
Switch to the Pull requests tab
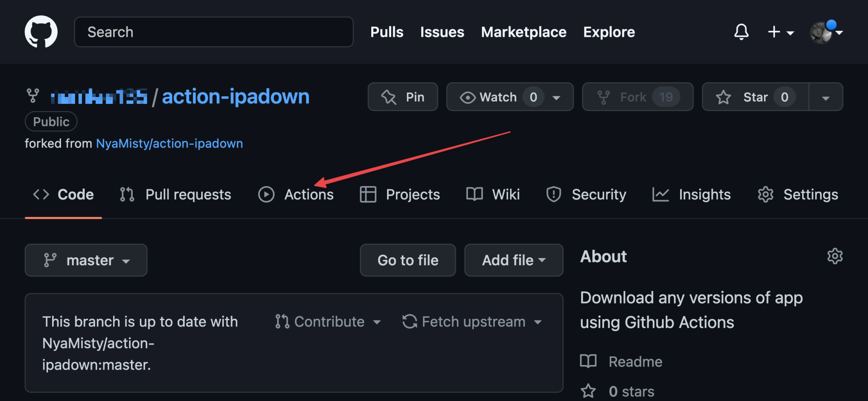pos(175,195)
